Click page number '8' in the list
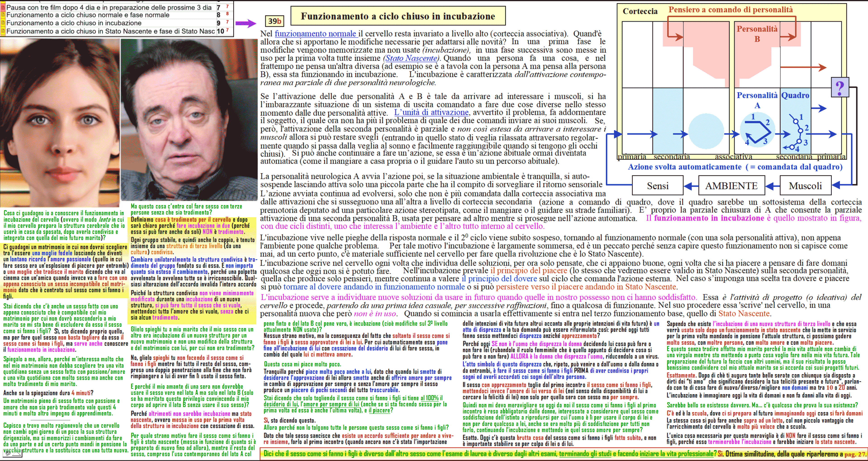Viewport: 868px width, 461px height. click(218, 15)
